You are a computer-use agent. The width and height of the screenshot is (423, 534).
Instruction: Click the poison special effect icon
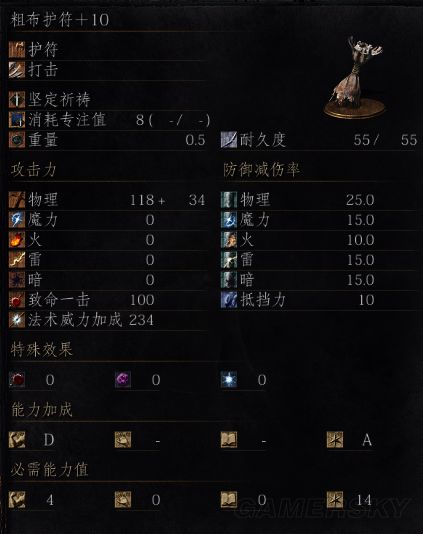click(x=123, y=380)
